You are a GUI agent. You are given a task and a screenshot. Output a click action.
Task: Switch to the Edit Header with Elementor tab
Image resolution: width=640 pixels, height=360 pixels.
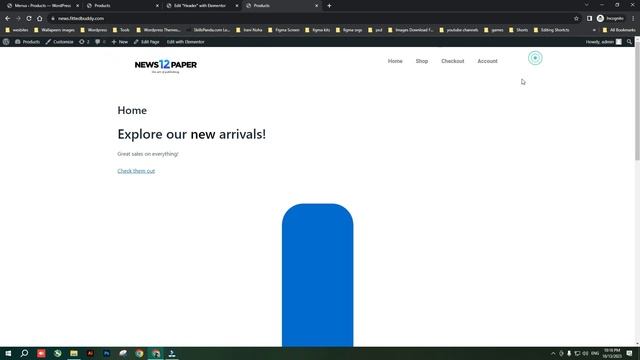(x=200, y=6)
